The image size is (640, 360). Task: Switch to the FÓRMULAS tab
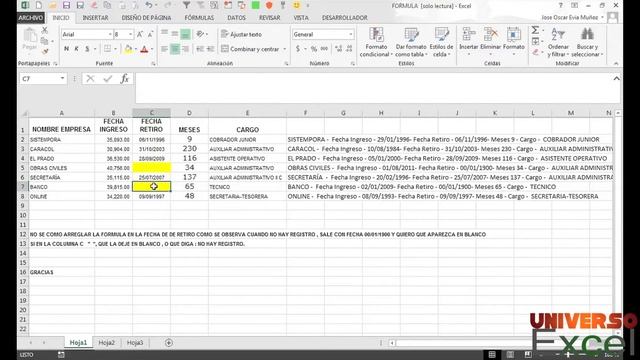coord(199,18)
